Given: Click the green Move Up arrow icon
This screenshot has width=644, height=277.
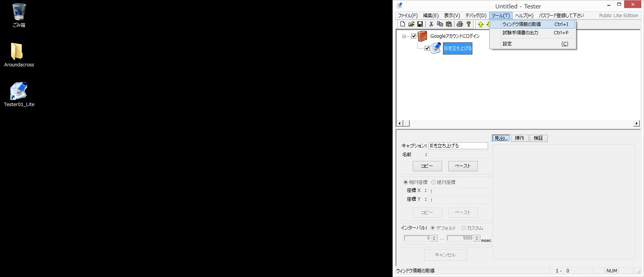Looking at the screenshot, I should tap(481, 24).
